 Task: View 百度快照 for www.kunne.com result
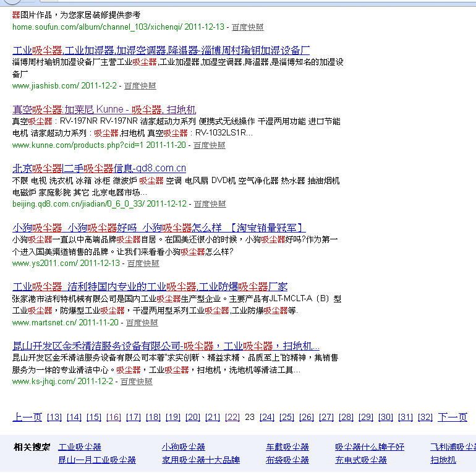pyautogui.click(x=209, y=145)
